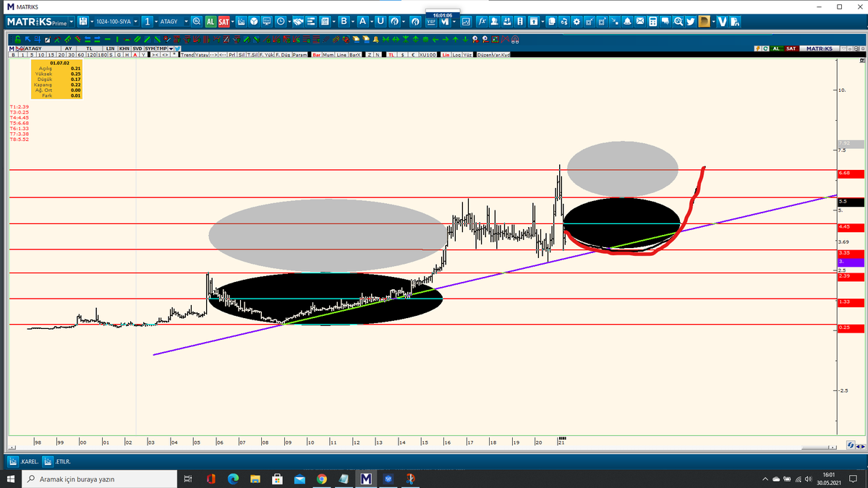This screenshot has width=868, height=488.
Task: Click the B icon in main toolbar
Action: point(344,21)
